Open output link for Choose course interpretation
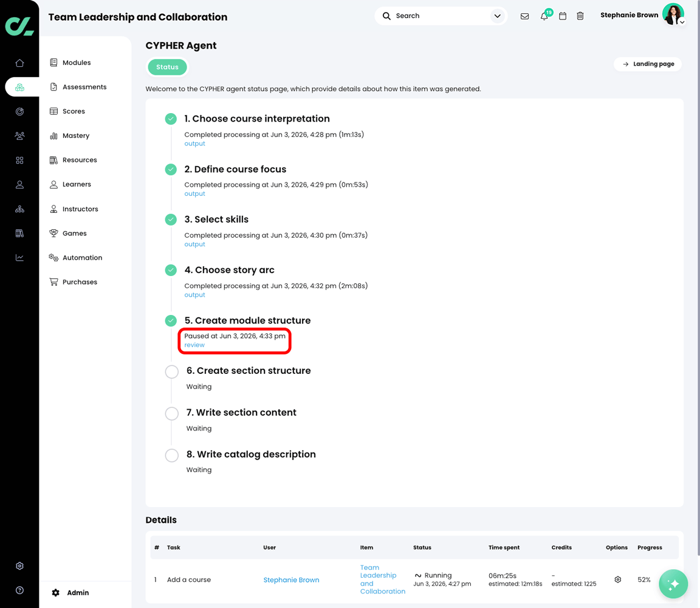The height and width of the screenshot is (608, 700). click(x=194, y=143)
